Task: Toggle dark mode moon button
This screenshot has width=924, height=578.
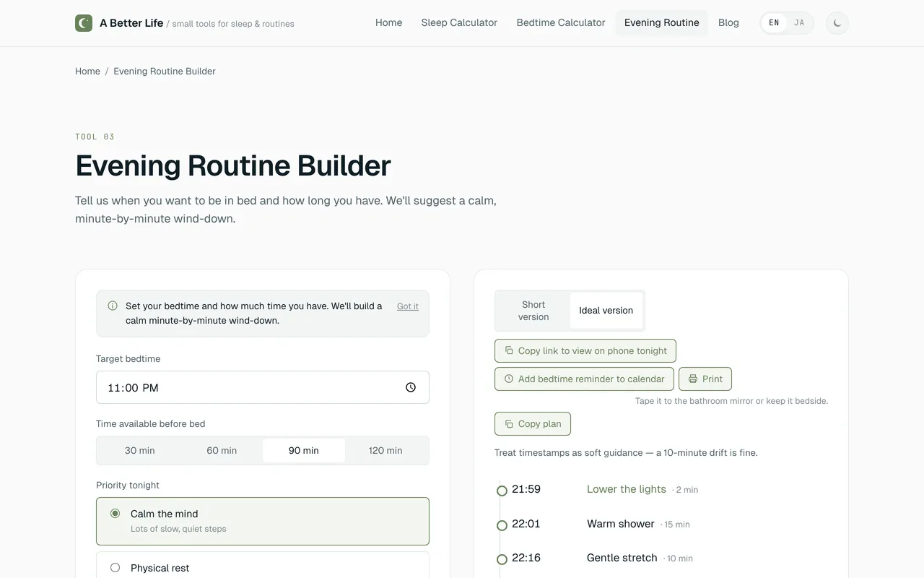Action: point(837,23)
